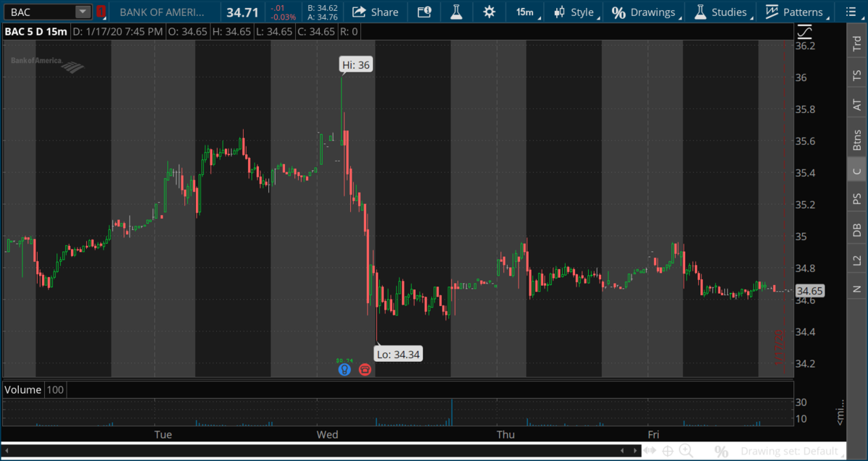Select the pan tool icon on the bottom bar
The image size is (868, 461).
click(x=650, y=451)
